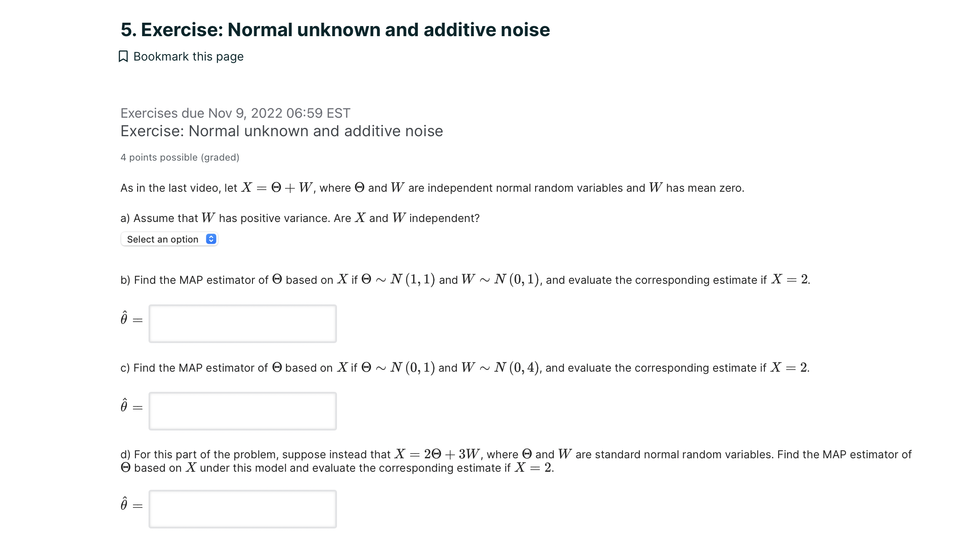Click the empty answer box under question b

[x=242, y=324]
